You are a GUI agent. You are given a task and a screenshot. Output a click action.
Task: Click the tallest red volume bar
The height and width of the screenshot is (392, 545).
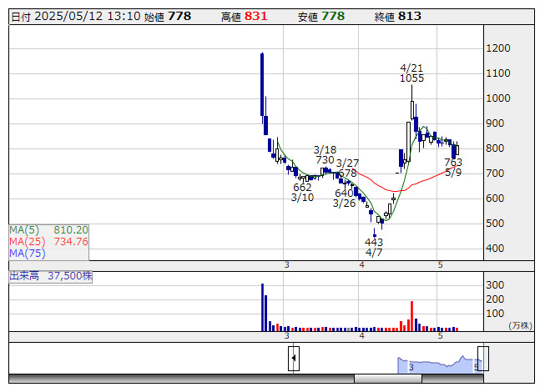tap(411, 316)
